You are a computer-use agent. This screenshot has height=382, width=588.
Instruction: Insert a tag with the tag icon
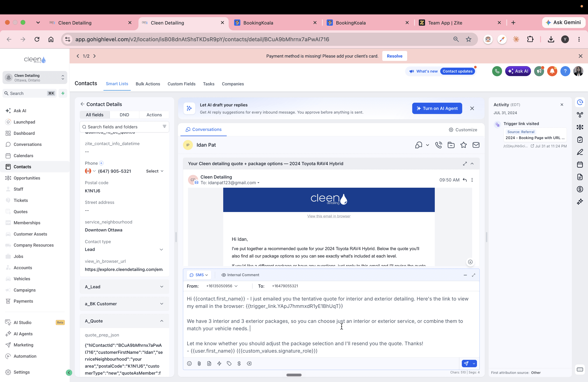click(229, 364)
